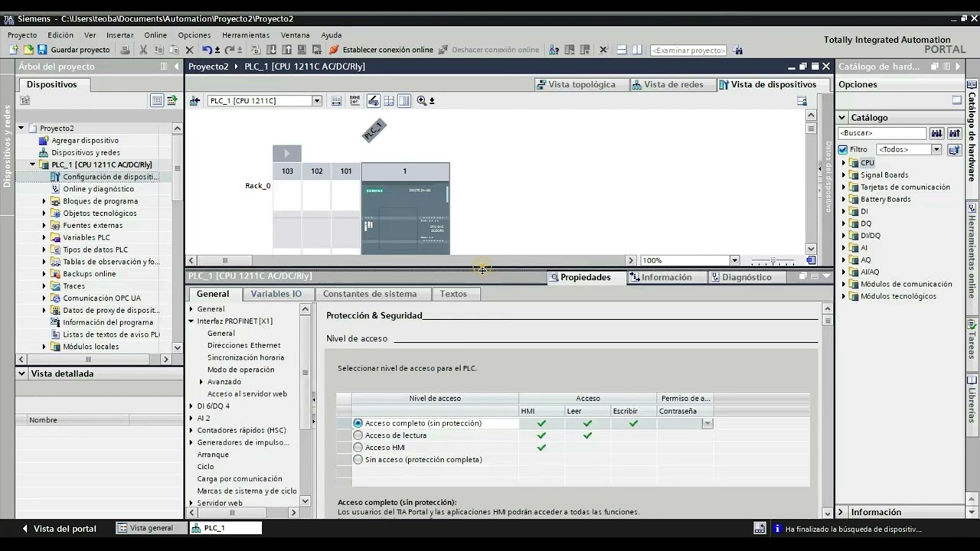
Task: Select Acceso completo (sin protección) radio
Action: point(358,423)
